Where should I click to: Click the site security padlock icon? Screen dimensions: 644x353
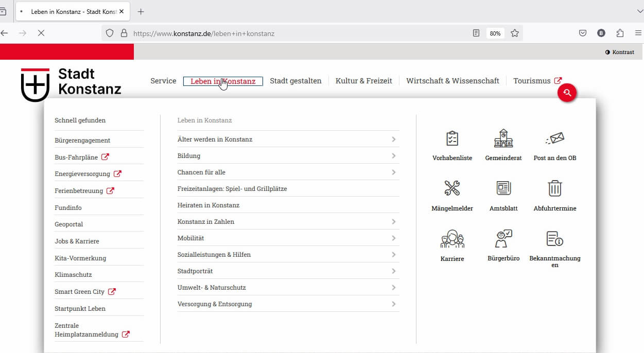pyautogui.click(x=124, y=33)
